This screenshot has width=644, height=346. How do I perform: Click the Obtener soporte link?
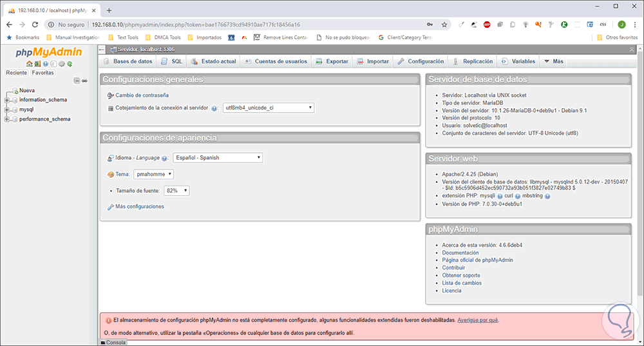click(461, 275)
